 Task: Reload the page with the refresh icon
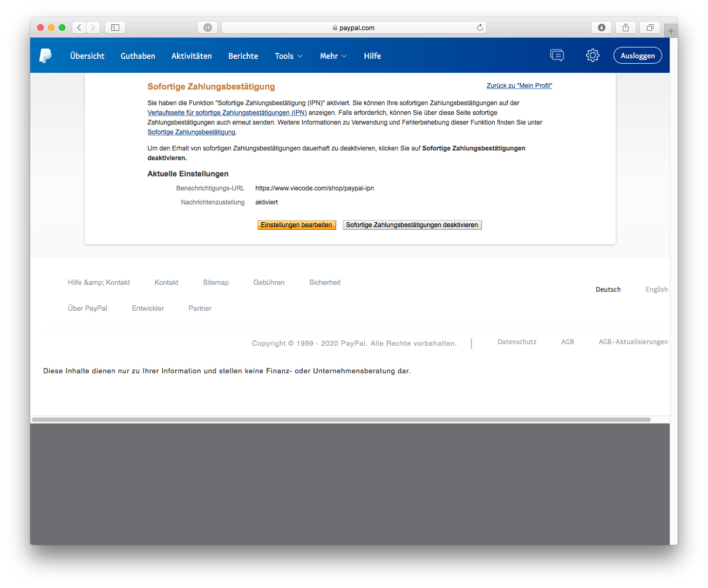(480, 28)
